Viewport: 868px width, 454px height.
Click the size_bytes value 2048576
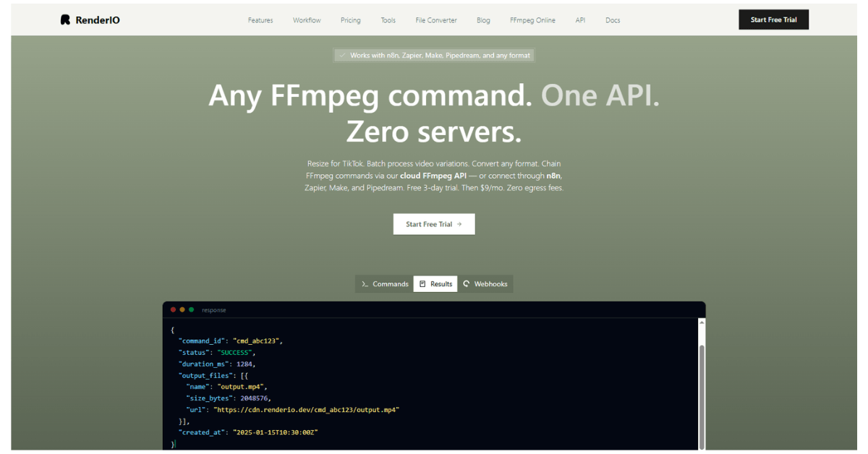click(254, 398)
